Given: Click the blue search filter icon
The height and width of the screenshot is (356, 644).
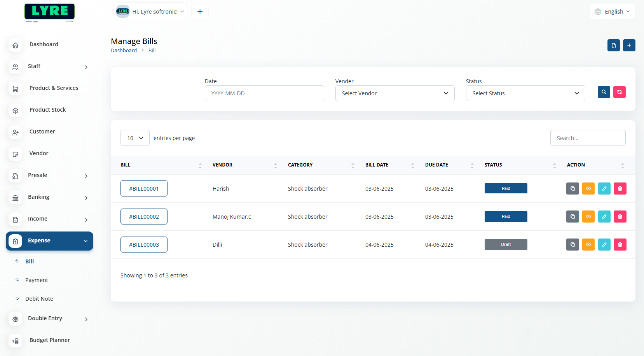Looking at the screenshot, I should [x=604, y=92].
